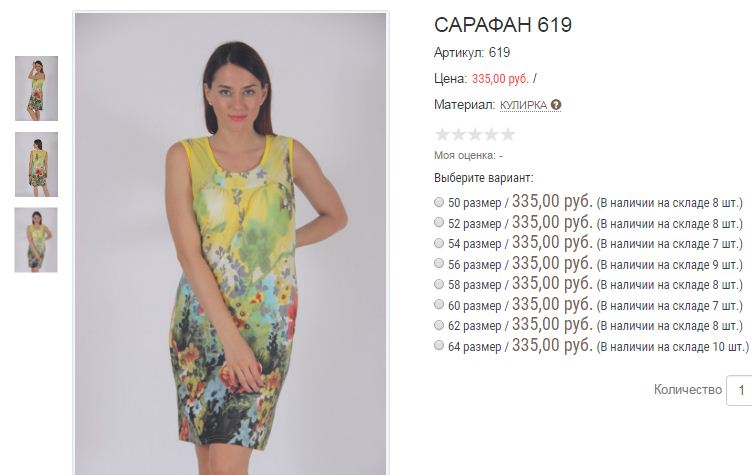Show the third thumbnail of front view
Image resolution: width=752 pixels, height=475 pixels.
[x=36, y=240]
